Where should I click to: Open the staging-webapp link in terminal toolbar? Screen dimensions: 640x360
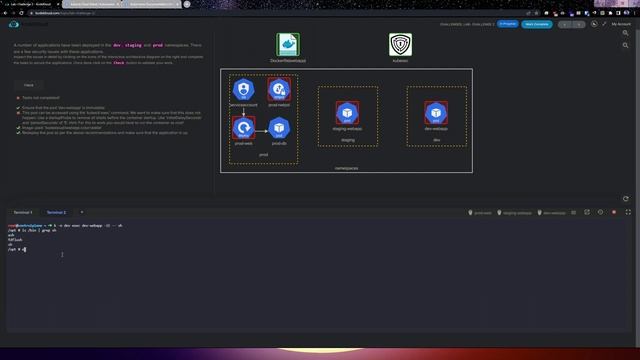(x=514, y=213)
